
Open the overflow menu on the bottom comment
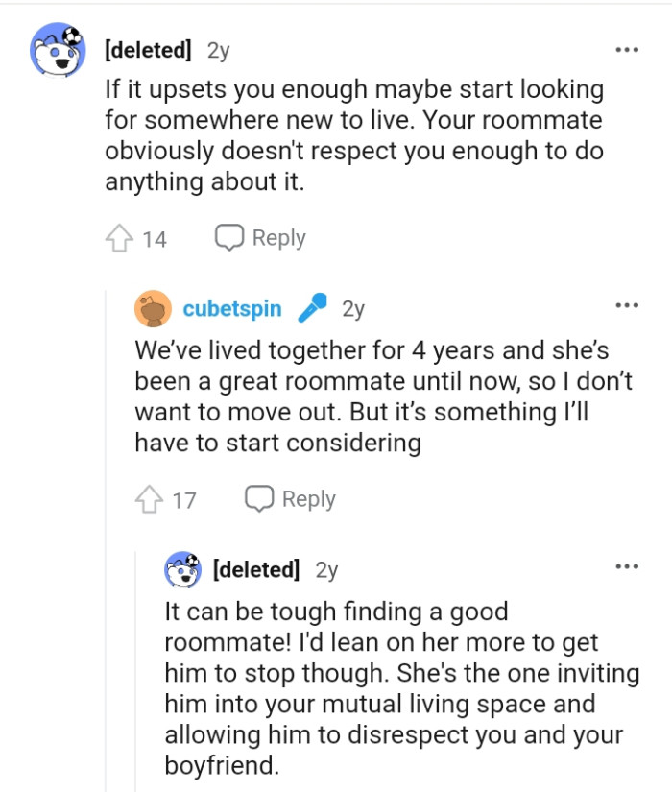click(x=625, y=567)
